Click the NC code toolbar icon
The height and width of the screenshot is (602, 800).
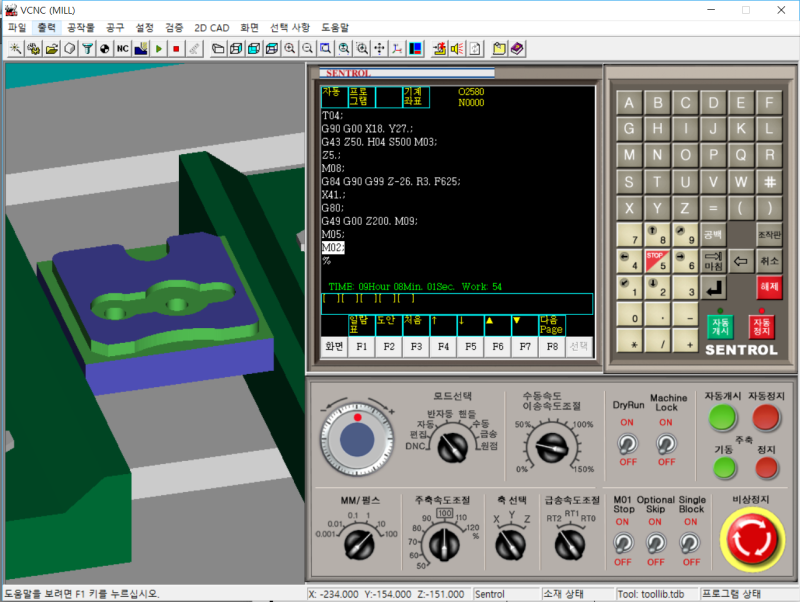tap(122, 48)
